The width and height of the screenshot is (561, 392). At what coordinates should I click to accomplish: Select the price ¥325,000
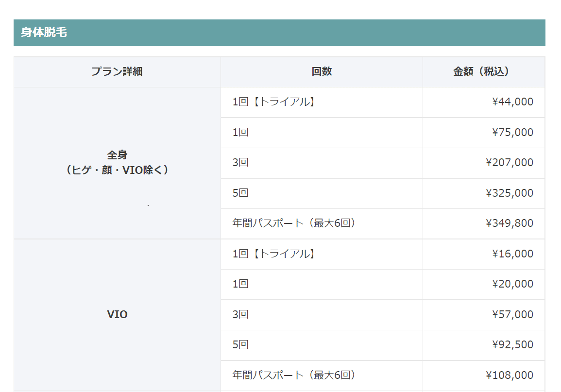pos(510,193)
